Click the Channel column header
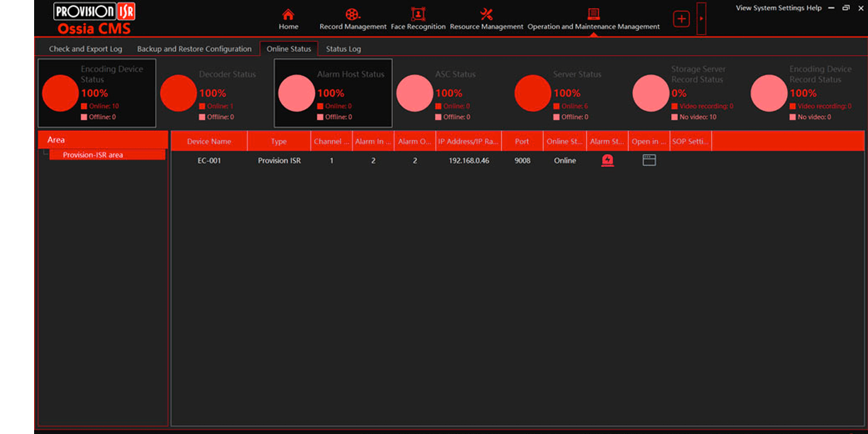 click(332, 141)
